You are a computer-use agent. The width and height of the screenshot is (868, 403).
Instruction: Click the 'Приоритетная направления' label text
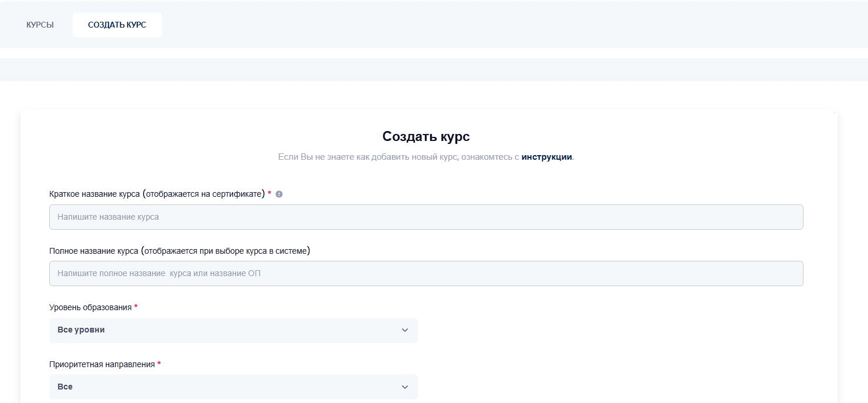pyautogui.click(x=102, y=364)
